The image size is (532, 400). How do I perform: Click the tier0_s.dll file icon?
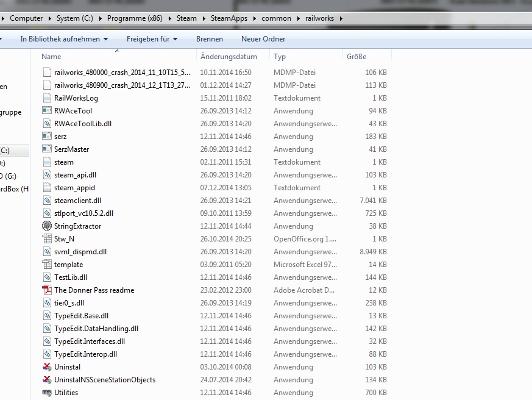47,303
